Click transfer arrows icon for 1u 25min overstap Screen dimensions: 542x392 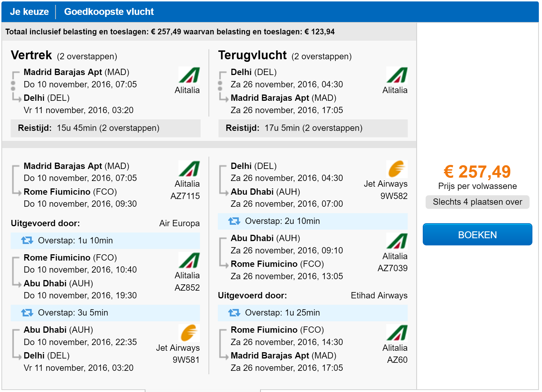click(234, 313)
